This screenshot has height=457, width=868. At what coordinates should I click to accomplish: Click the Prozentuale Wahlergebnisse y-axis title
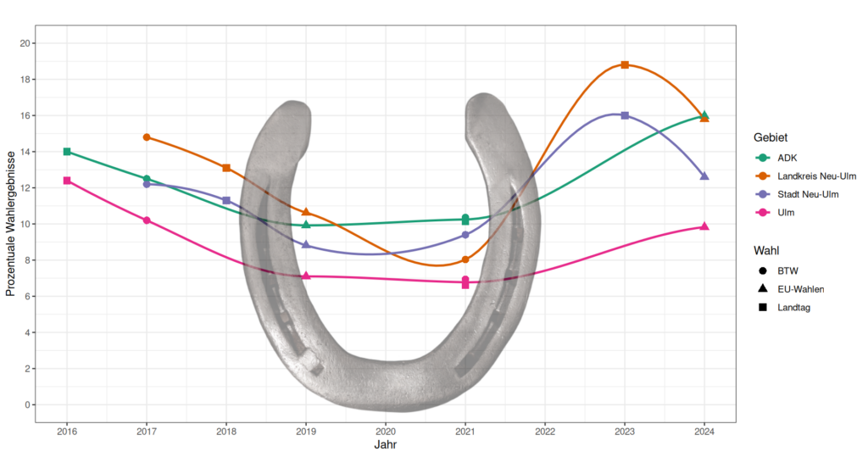point(11,225)
